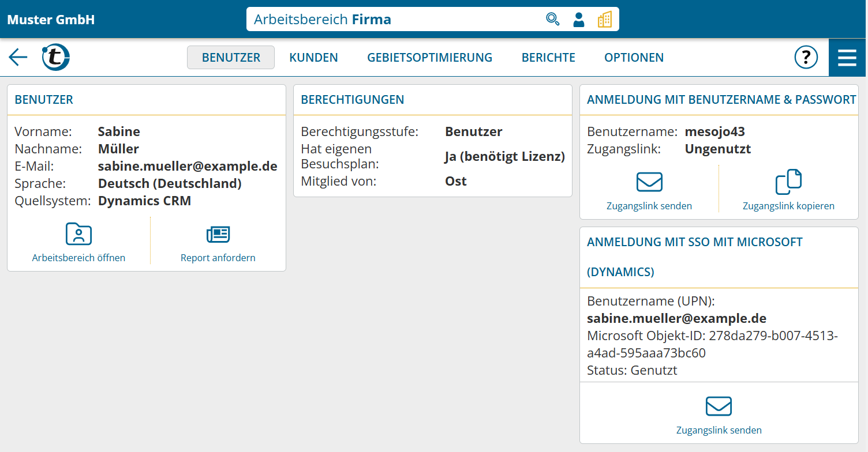Screen dimensions: 868x452
Task: Click the first name value Sabine
Action: click(x=119, y=131)
